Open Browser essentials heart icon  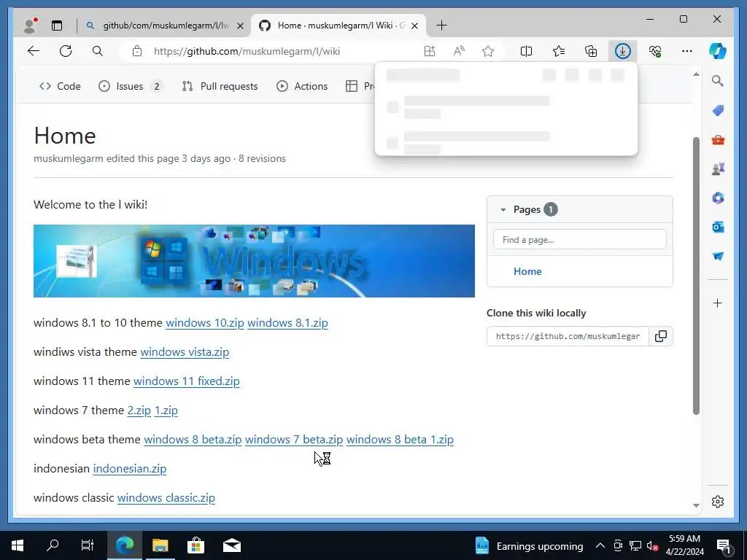click(x=655, y=51)
